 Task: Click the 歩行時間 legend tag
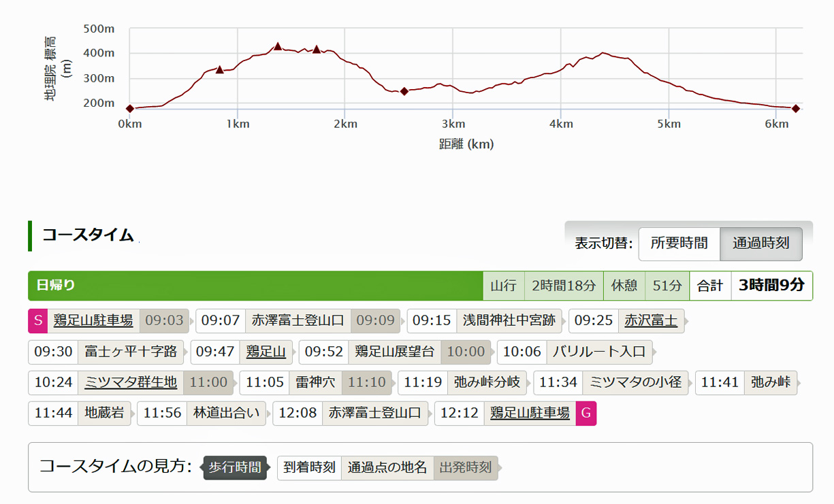click(235, 468)
